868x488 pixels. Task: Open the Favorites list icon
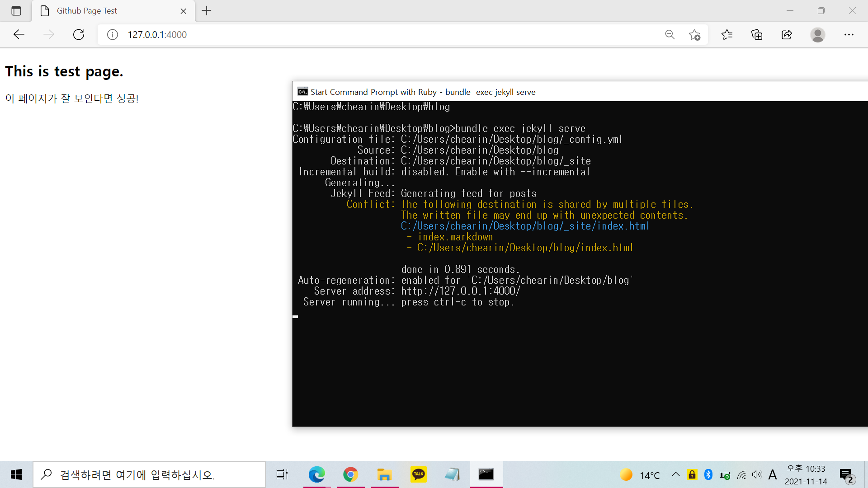click(727, 35)
